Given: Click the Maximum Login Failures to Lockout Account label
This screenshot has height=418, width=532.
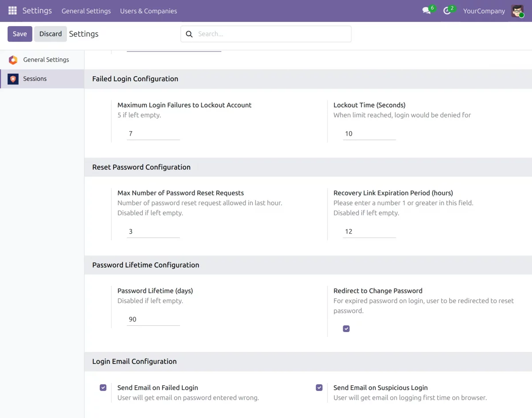Looking at the screenshot, I should click(184, 105).
